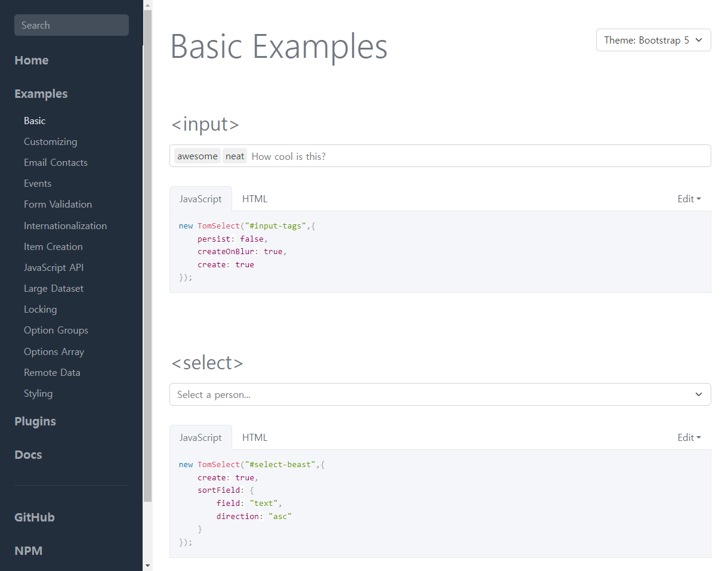This screenshot has width=728, height=571.
Task: Navigate to Form Validation example
Action: tap(58, 204)
